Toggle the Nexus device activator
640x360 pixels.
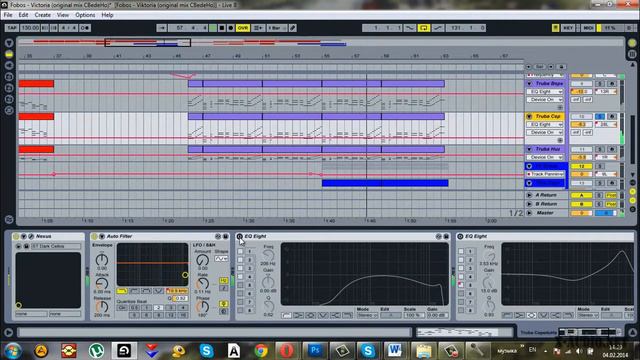pos(16,236)
